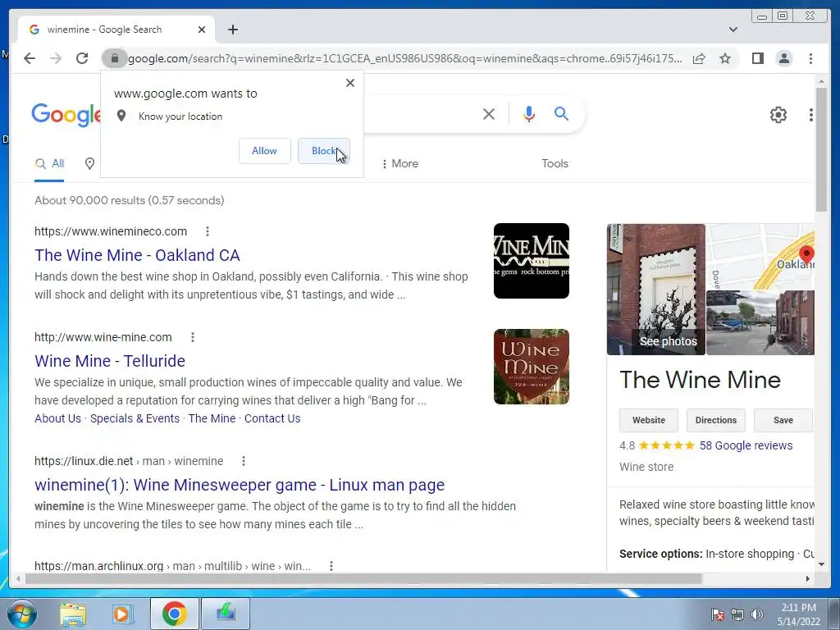Open the taskbar app with green arrow icon
The width and height of the screenshot is (840, 630).
pos(226,614)
